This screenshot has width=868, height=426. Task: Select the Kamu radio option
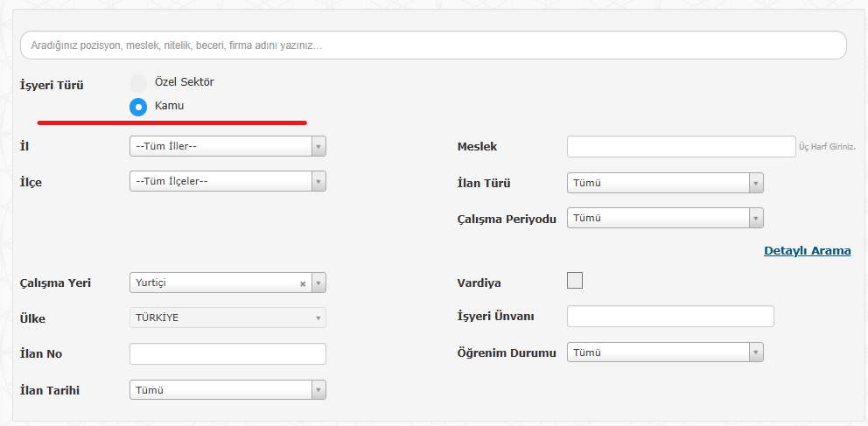click(138, 108)
